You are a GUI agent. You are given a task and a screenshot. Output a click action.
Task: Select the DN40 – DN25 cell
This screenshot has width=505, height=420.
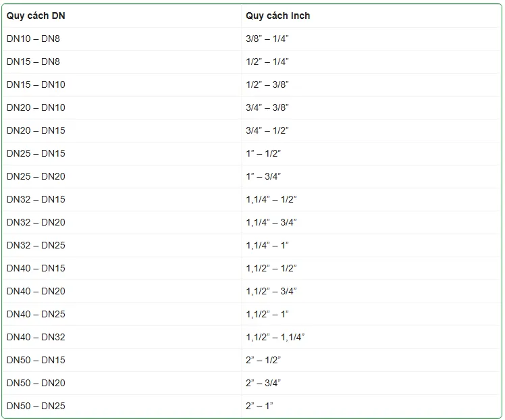36,314
